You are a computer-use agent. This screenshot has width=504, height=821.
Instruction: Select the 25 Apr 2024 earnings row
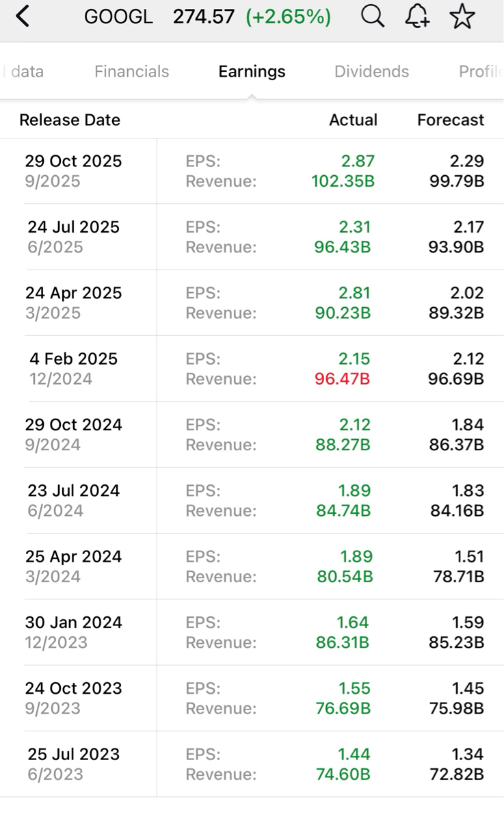click(73, 566)
